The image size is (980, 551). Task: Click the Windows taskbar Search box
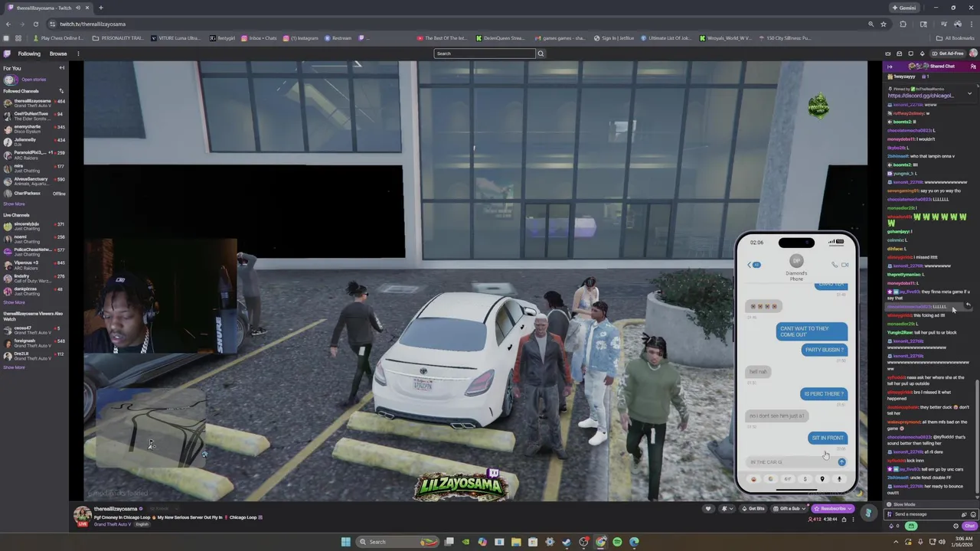coord(399,542)
